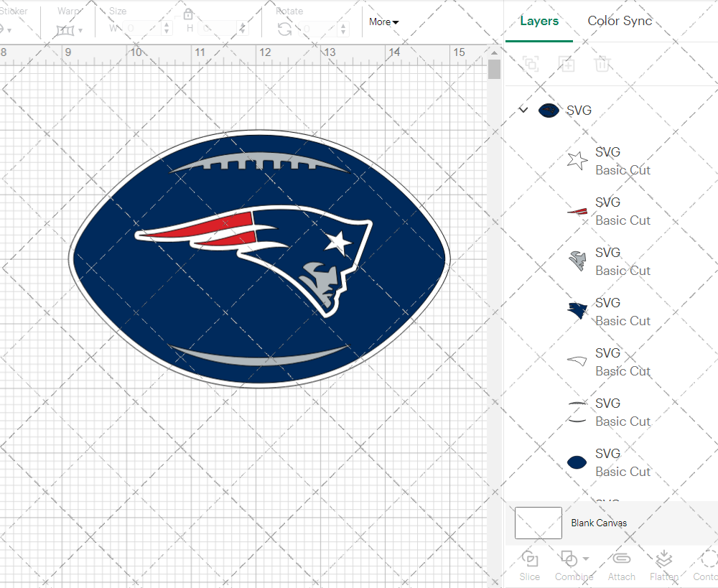Viewport: 718px width, 588px height.
Task: Click the Width size input field
Action: (x=141, y=29)
